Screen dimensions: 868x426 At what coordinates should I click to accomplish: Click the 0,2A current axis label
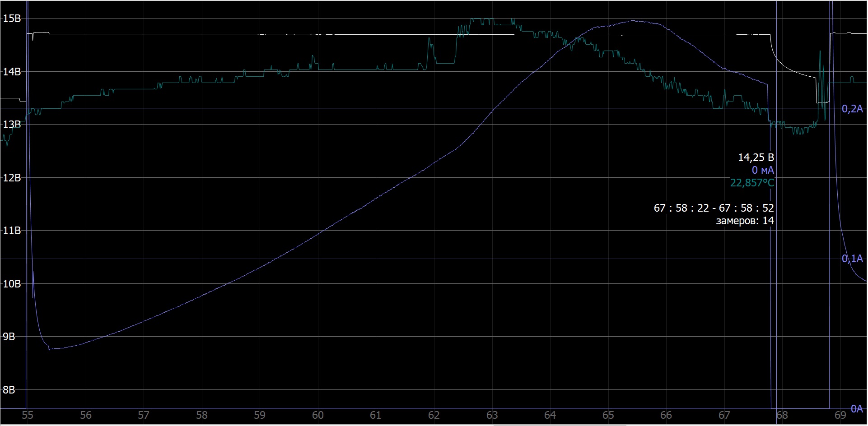852,109
